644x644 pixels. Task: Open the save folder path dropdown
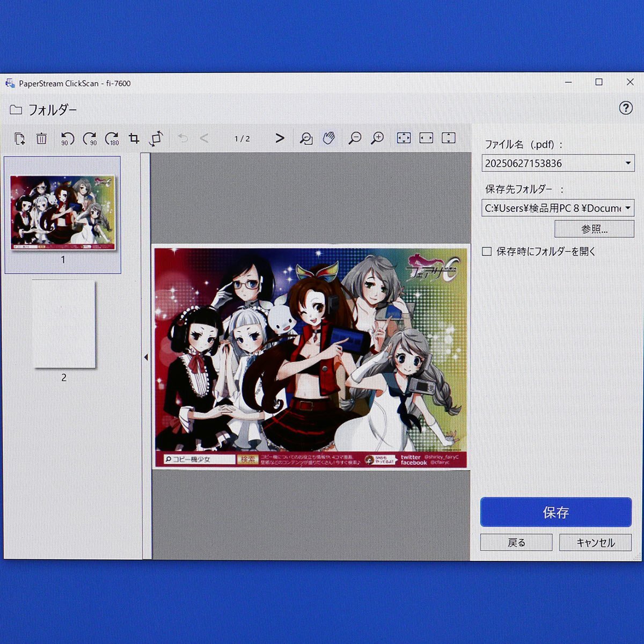click(628, 208)
